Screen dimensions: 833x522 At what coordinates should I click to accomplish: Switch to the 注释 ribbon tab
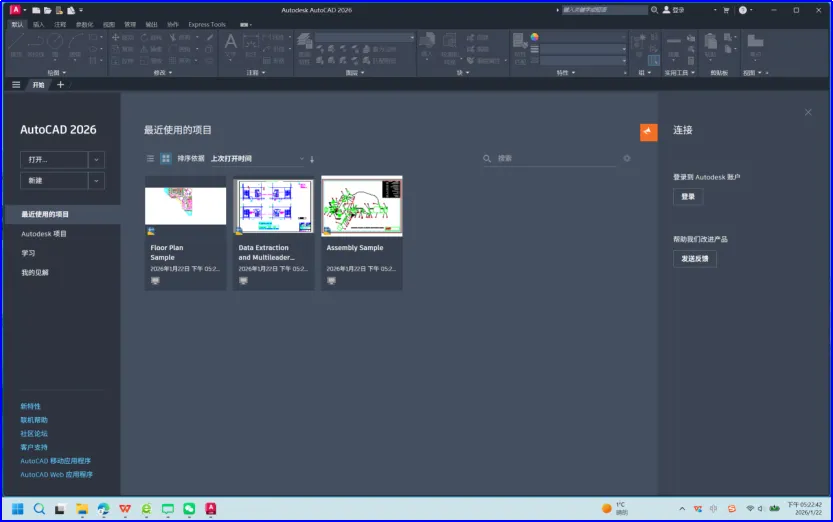[60, 24]
